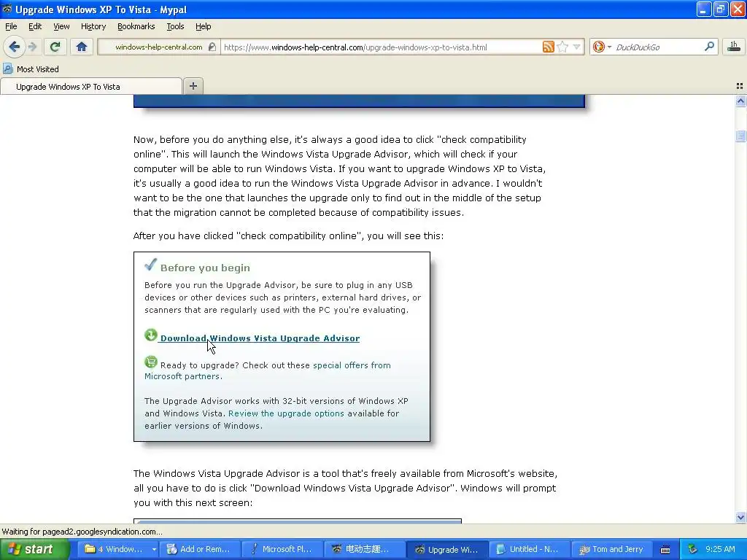Open the downloads toolbar button
Image resolution: width=747 pixels, height=560 pixels.
(734, 47)
